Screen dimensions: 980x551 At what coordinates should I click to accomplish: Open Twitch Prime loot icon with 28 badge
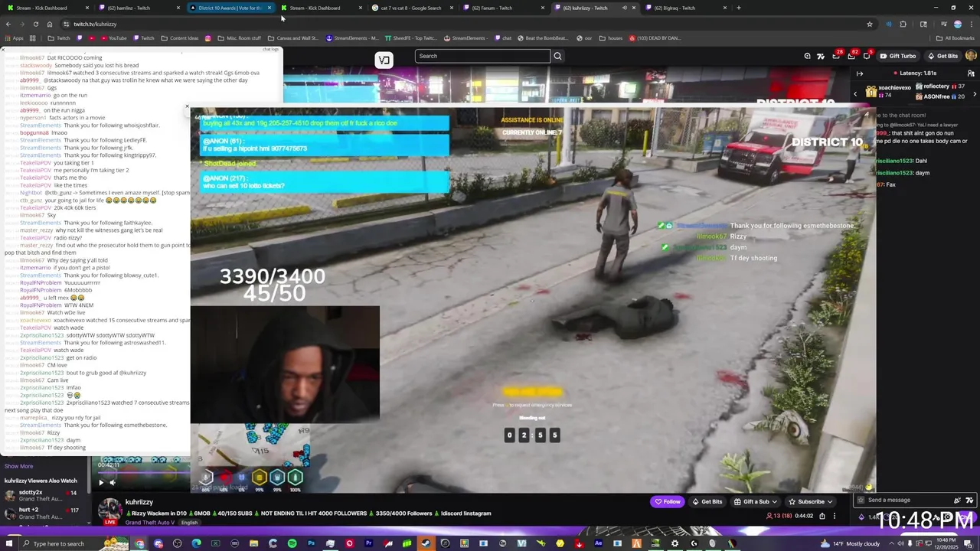[x=837, y=56]
